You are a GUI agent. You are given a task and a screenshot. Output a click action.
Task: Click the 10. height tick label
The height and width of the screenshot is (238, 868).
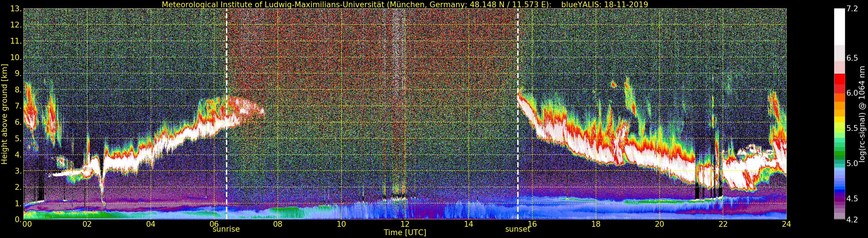tap(16, 57)
